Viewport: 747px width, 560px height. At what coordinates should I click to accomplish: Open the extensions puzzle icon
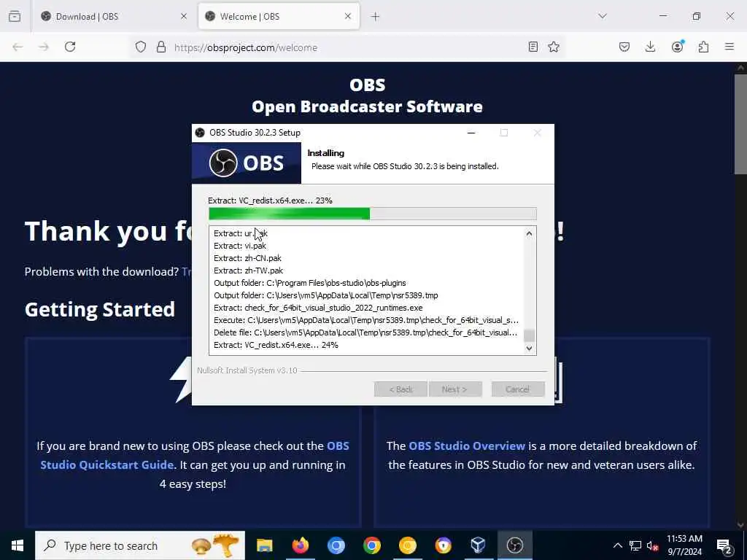[x=703, y=47]
